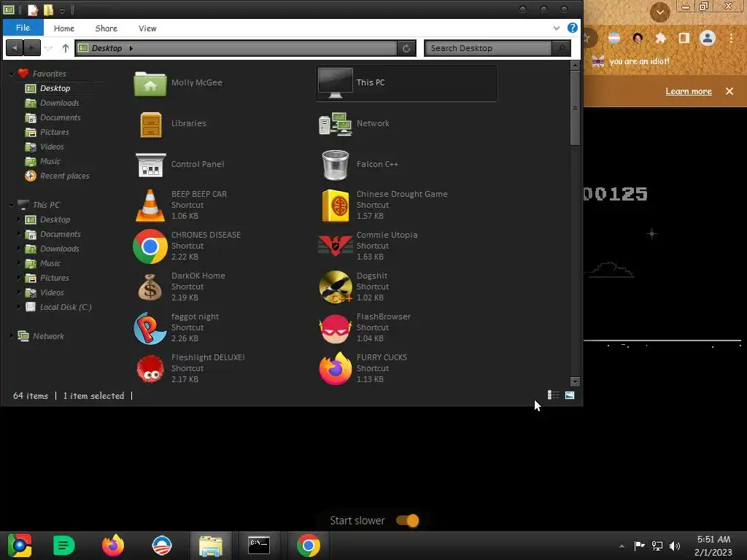
Task: Select the DarkOK Home money bag icon
Action: pos(150,287)
